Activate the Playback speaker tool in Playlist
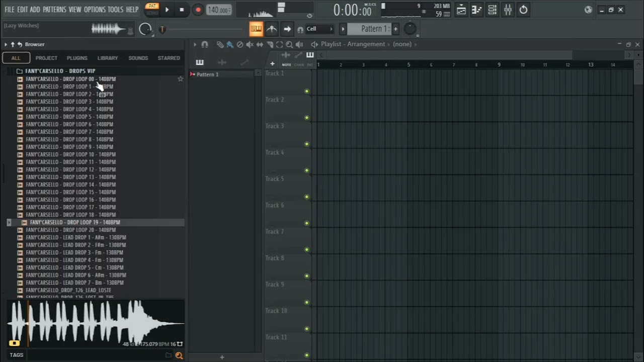644x362 pixels. [299, 44]
